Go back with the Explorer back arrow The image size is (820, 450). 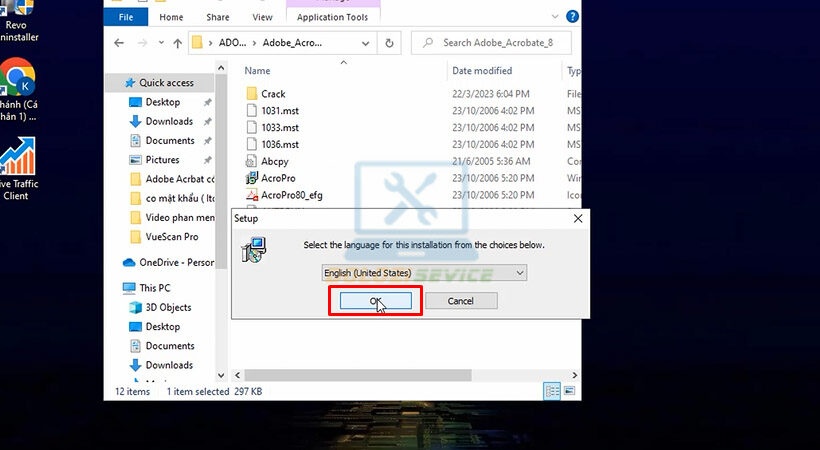[119, 43]
